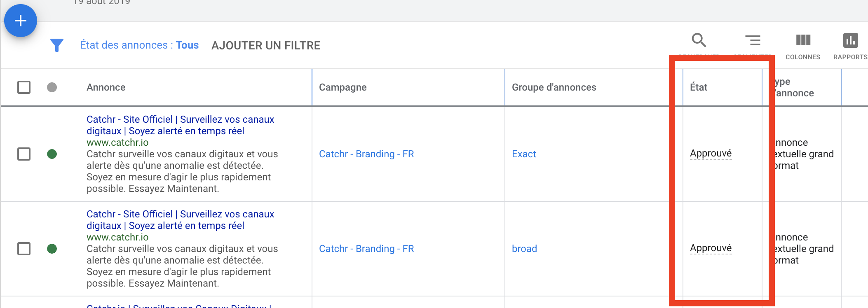This screenshot has width=868, height=308.
Task: Click the blue plus create button
Action: click(x=21, y=21)
